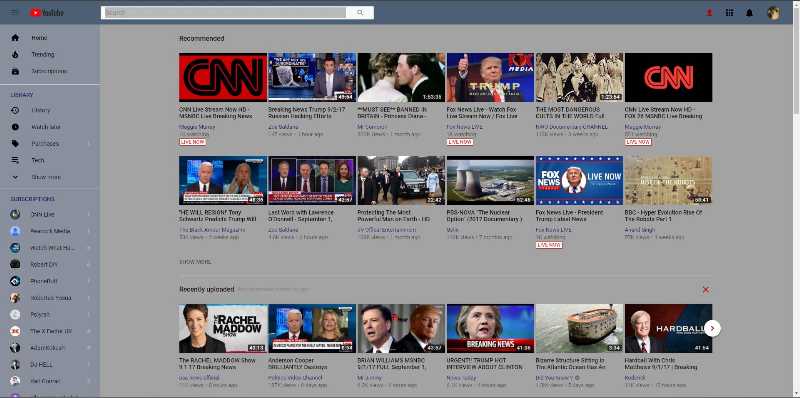Open title 'Bizarre Structure Sitting In The Atlantic Ocean'

(x=570, y=363)
